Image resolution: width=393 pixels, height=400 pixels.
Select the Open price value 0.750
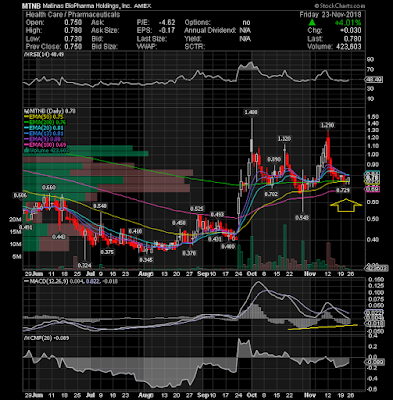(x=73, y=23)
